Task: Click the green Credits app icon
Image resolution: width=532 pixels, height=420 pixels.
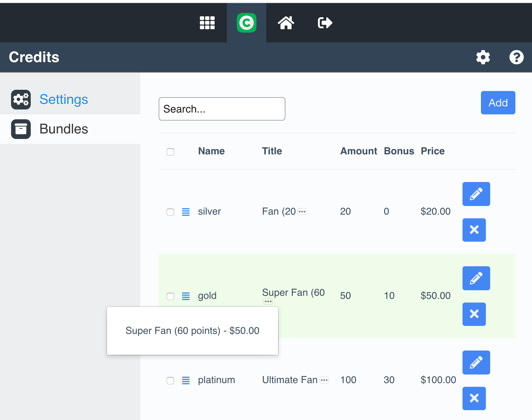Action: pyautogui.click(x=246, y=23)
